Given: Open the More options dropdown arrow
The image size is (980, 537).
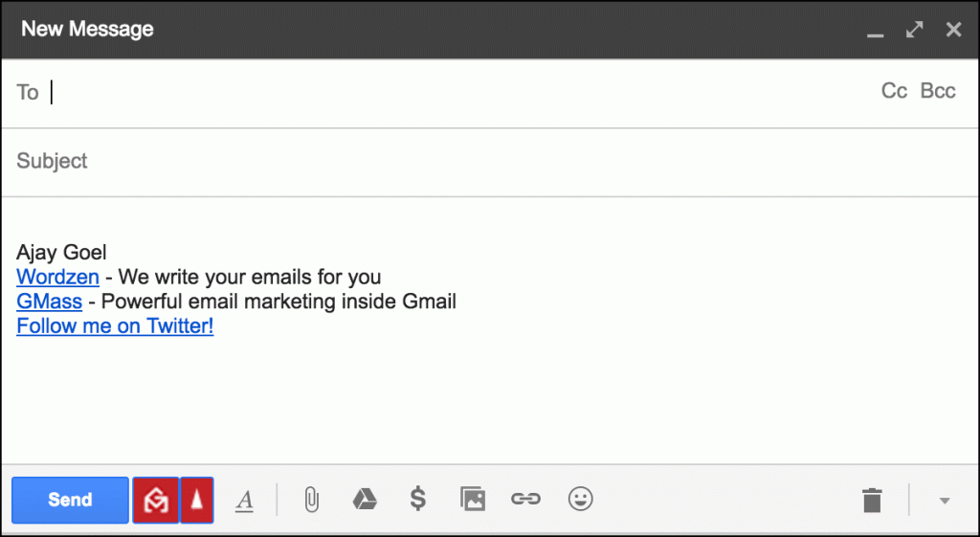Looking at the screenshot, I should 945,501.
